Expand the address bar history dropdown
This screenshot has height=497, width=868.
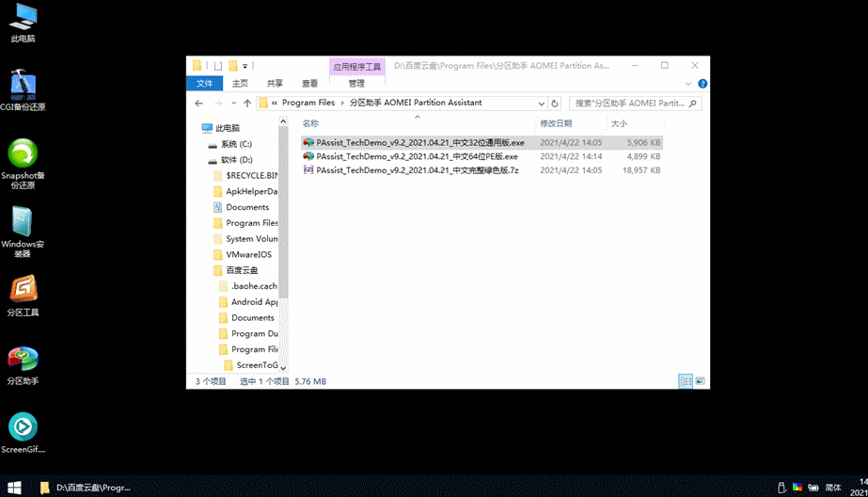click(541, 104)
